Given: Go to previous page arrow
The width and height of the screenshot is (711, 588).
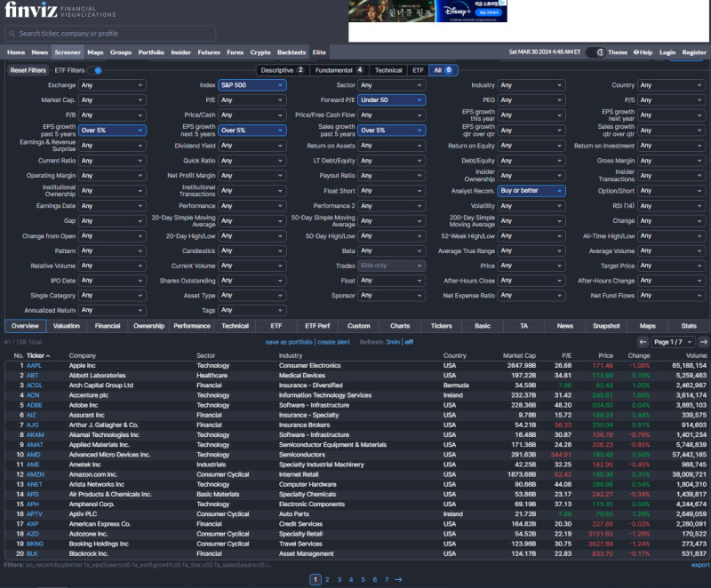Looking at the screenshot, I should [x=643, y=342].
